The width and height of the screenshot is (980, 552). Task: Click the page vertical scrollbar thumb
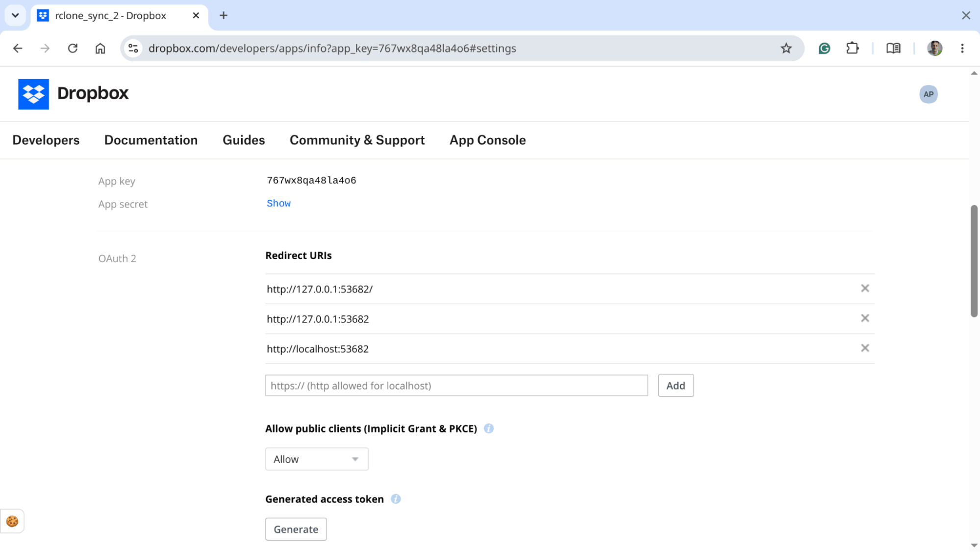click(974, 261)
